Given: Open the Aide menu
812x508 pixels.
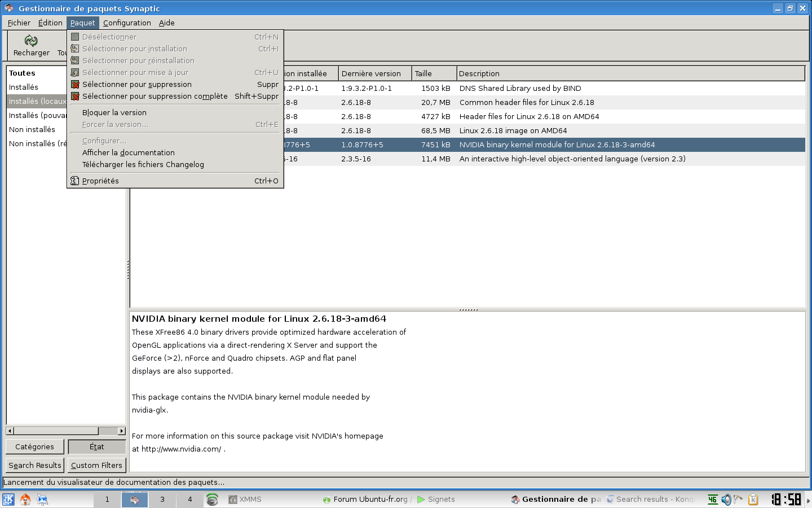Looking at the screenshot, I should coord(166,23).
